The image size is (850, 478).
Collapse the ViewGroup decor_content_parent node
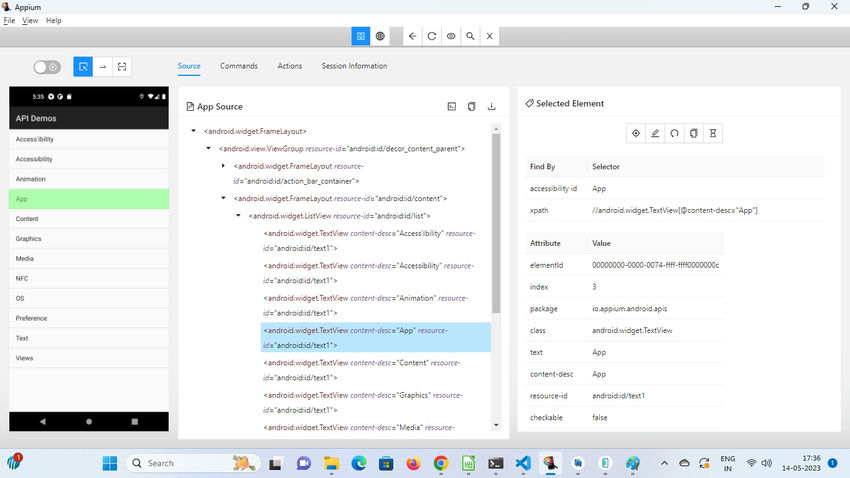pos(208,148)
